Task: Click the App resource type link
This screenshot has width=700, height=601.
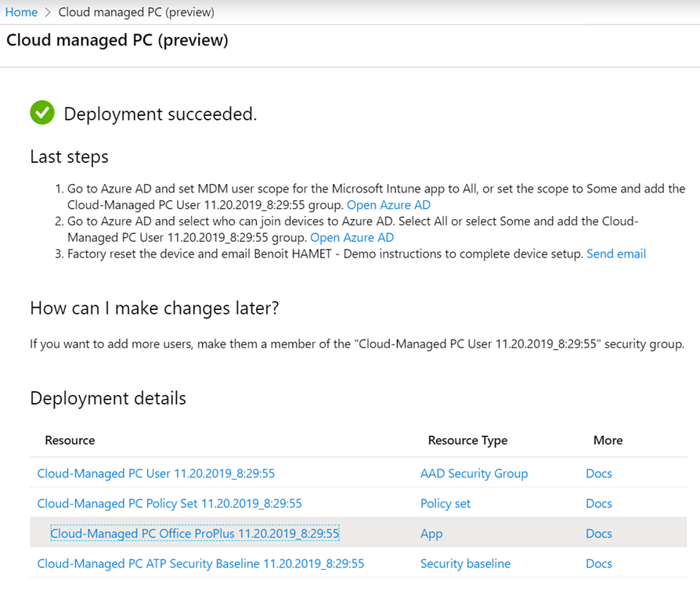Action: pos(431,534)
